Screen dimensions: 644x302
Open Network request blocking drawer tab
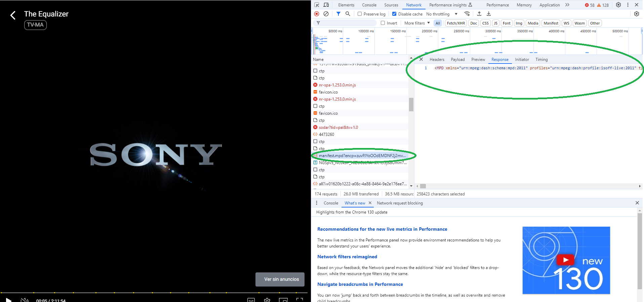(400, 203)
